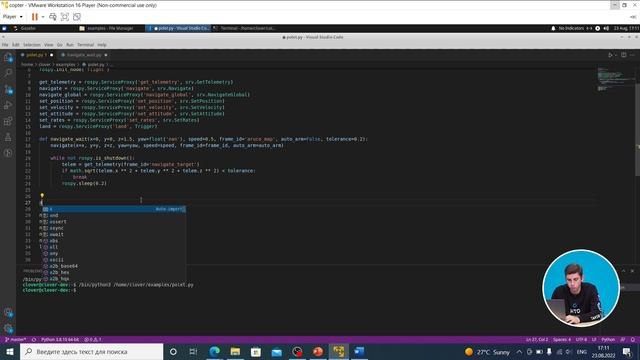
Task: Switch to Gazebo window in guest panel
Action: tap(28, 28)
